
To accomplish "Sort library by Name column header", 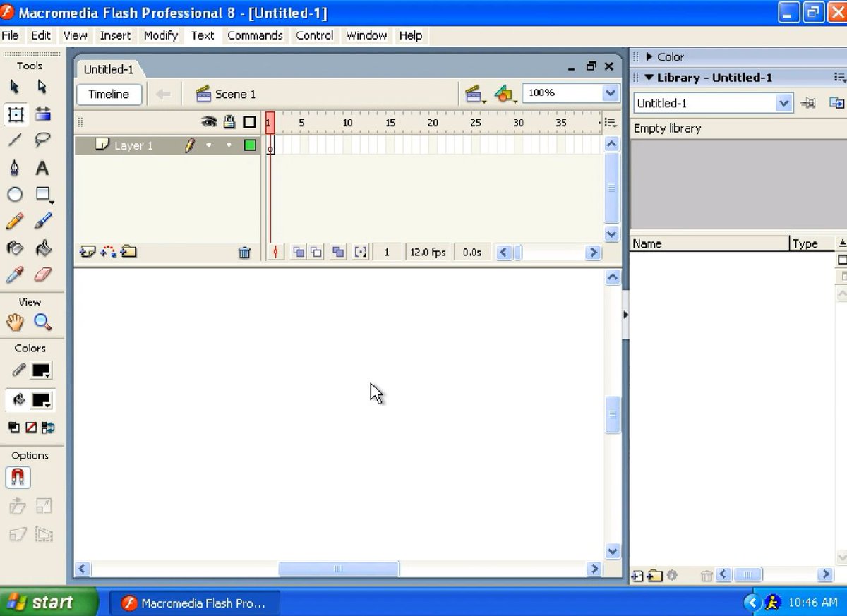I will pos(709,243).
